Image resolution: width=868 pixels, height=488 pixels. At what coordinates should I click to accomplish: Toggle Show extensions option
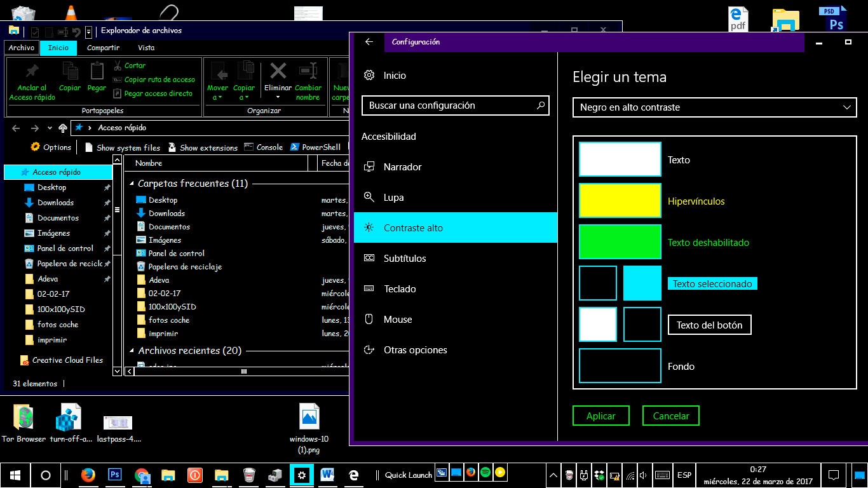[x=203, y=147]
